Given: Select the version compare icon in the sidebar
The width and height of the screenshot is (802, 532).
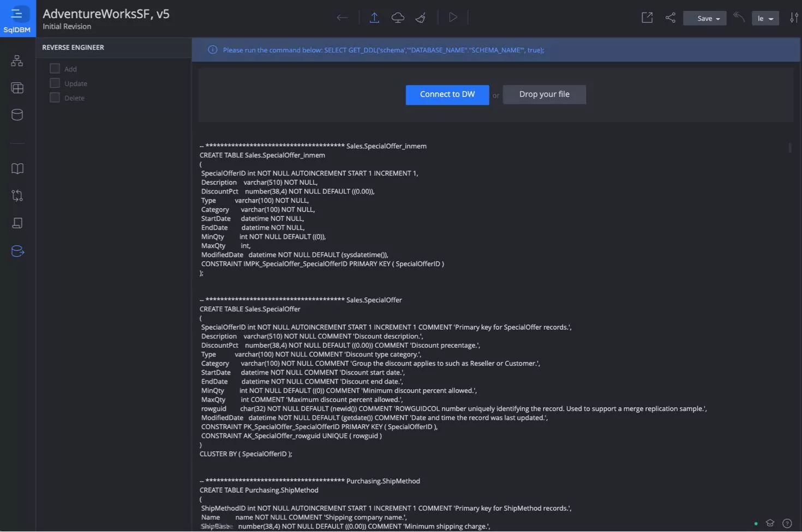Looking at the screenshot, I should pyautogui.click(x=17, y=195).
